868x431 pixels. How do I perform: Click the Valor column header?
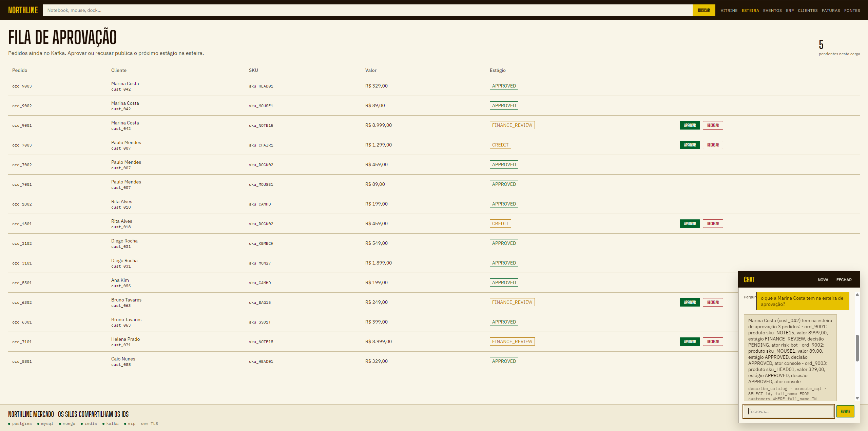click(371, 70)
